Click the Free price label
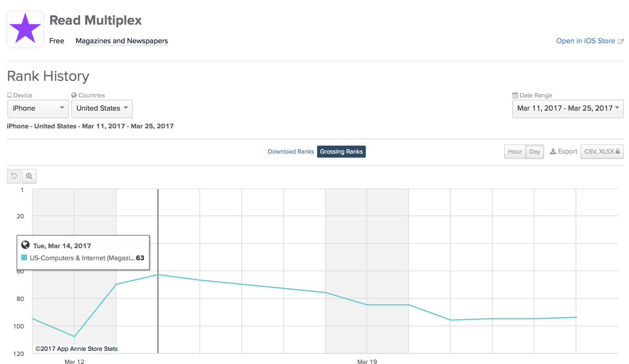The height and width of the screenshot is (364, 629). point(57,41)
